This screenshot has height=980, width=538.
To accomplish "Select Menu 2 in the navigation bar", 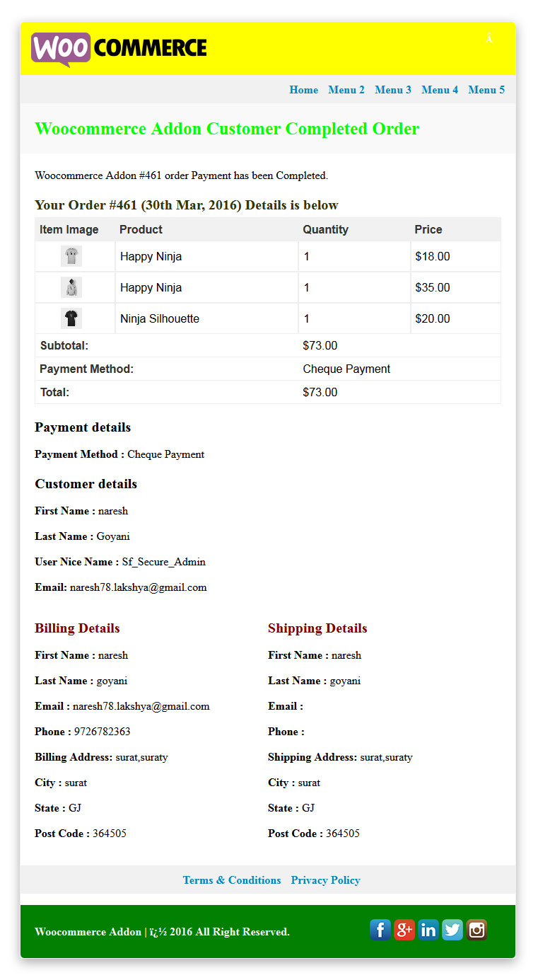I will [x=346, y=90].
